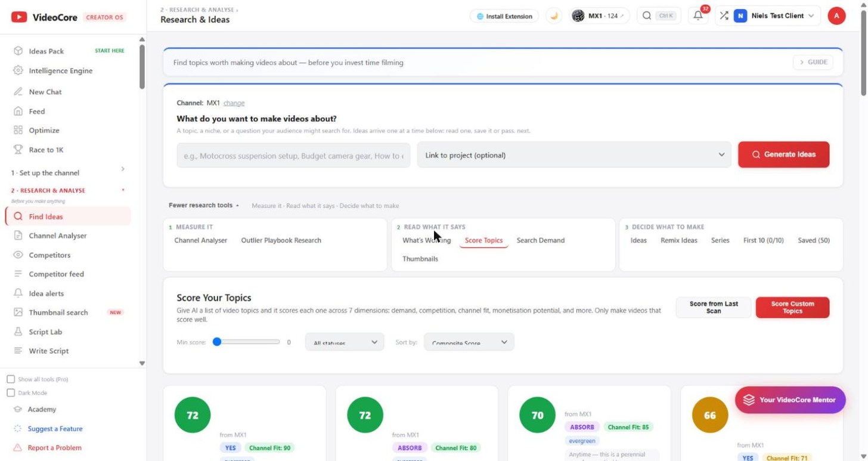Open the GUIDE button in banner
Screen dimensions: 868x461
(813, 62)
